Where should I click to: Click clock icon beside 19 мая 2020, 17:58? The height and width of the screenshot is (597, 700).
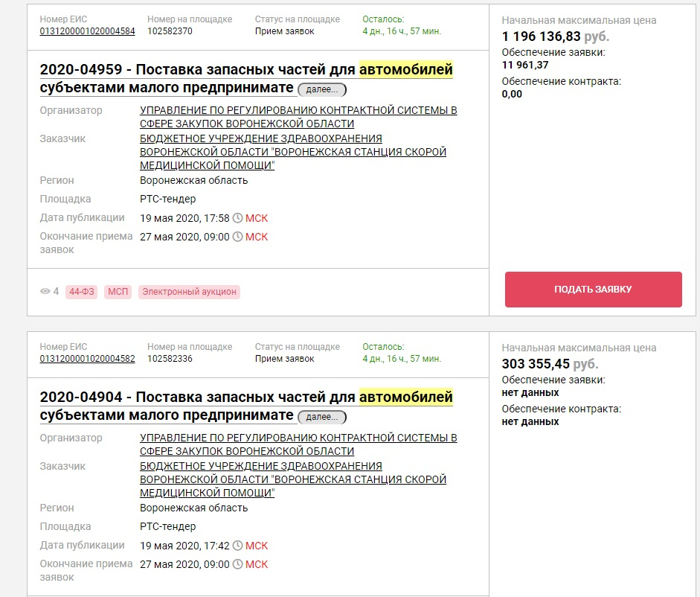click(238, 219)
